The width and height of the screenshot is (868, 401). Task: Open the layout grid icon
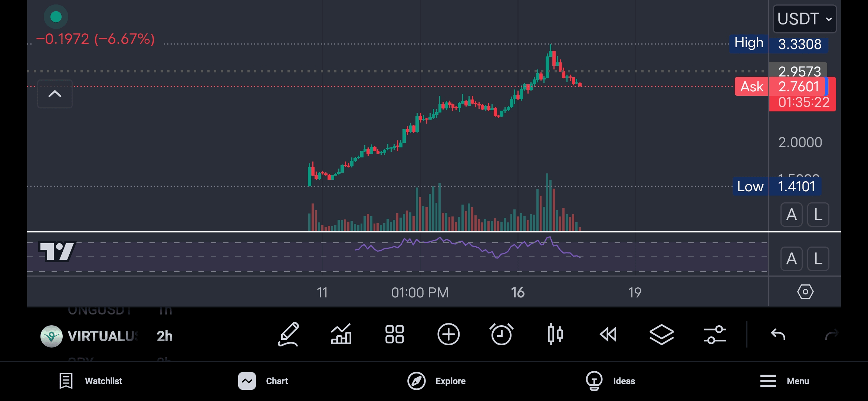394,335
